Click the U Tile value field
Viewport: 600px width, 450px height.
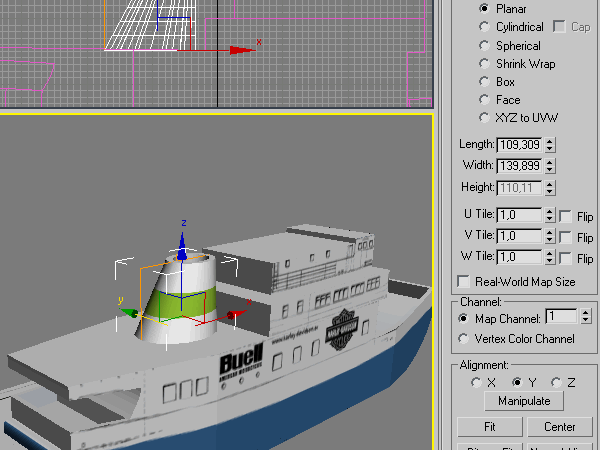519,215
